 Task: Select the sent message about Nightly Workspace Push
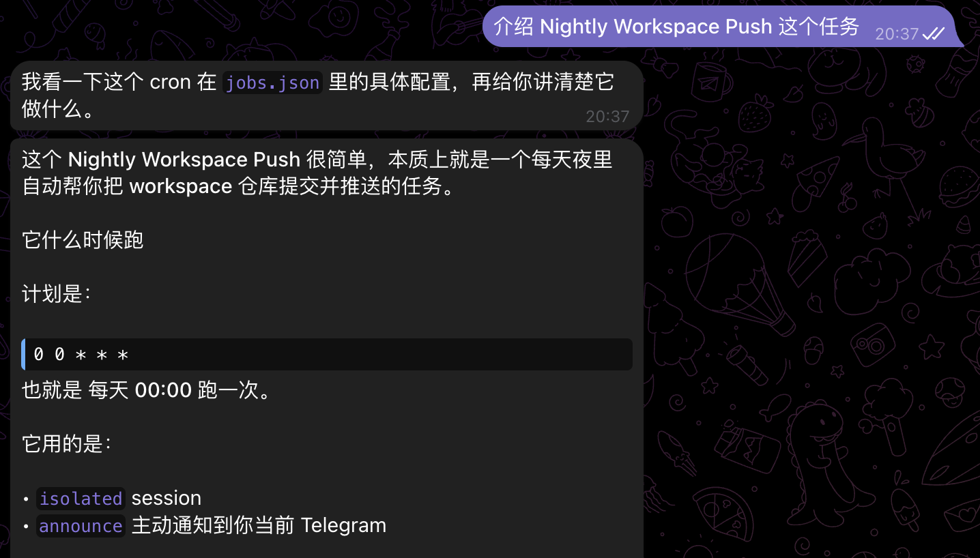pos(722,27)
